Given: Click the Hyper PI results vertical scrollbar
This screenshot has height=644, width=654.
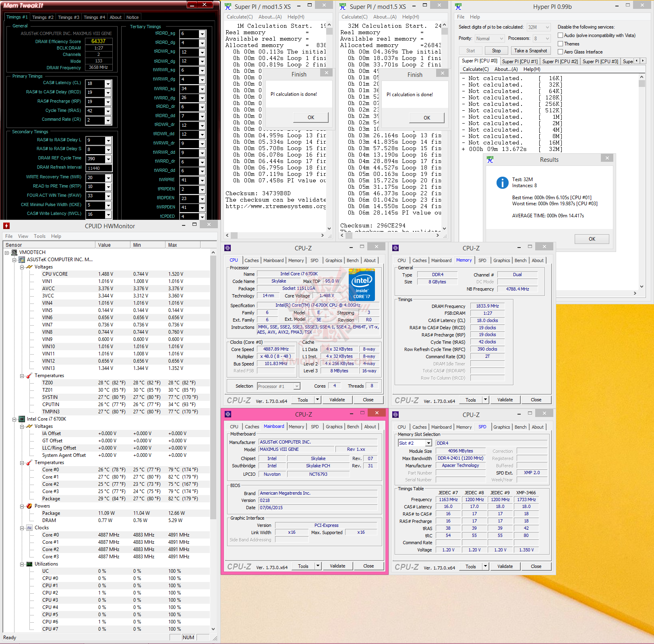Looking at the screenshot, I should 642,182.
